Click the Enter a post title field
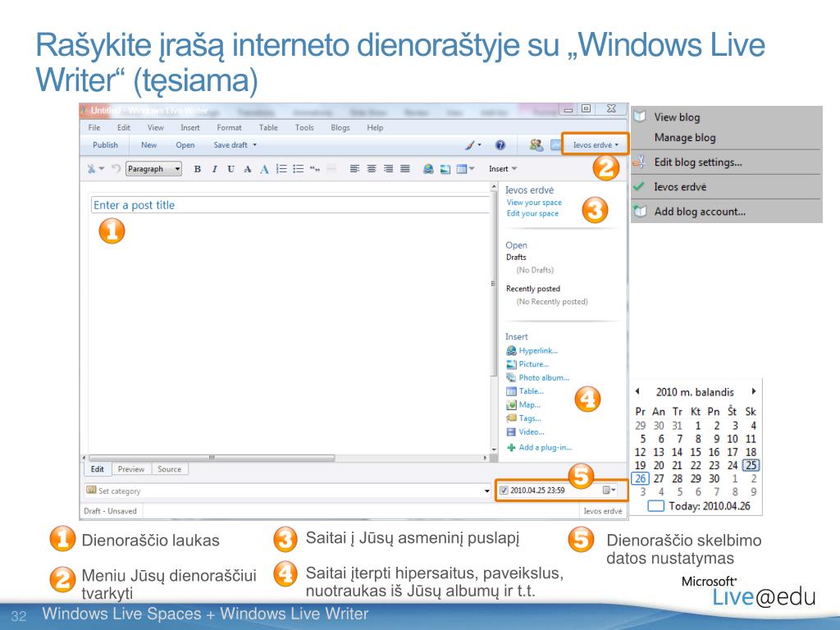 290,205
